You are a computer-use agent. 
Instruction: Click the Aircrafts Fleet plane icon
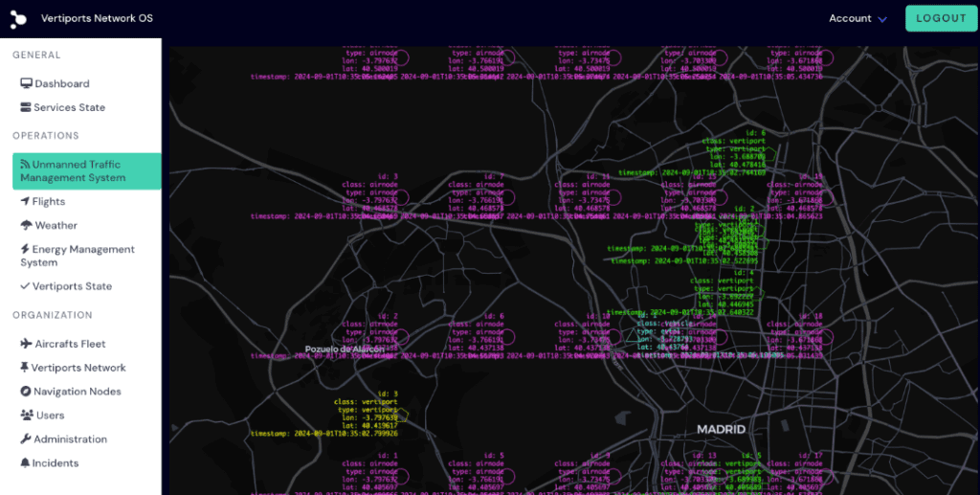[x=26, y=344]
